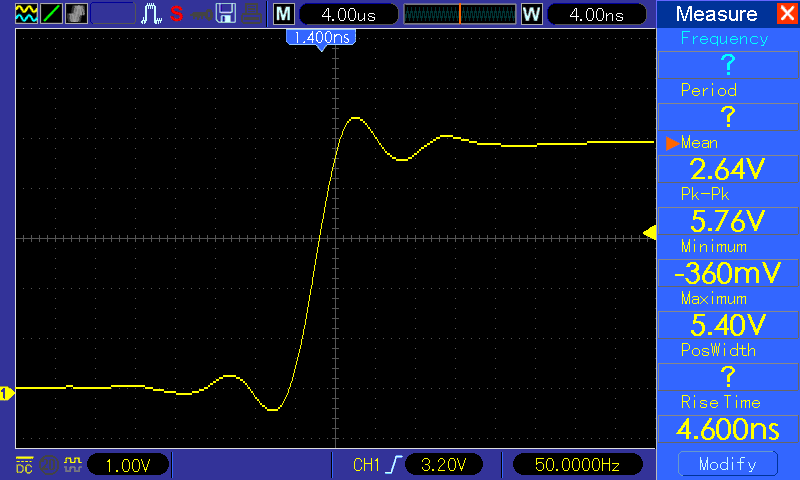Click the CH1 trigger source label

[x=366, y=465]
